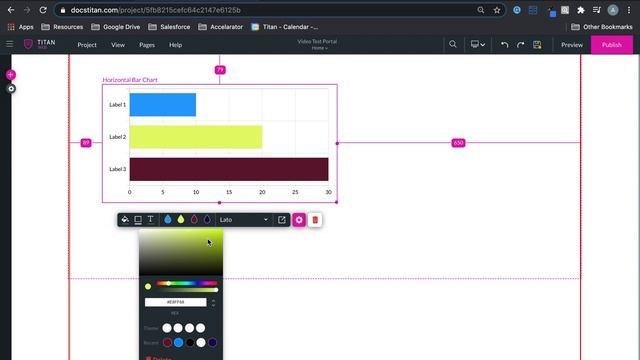
Task: Click the Preview button
Action: (x=572, y=45)
